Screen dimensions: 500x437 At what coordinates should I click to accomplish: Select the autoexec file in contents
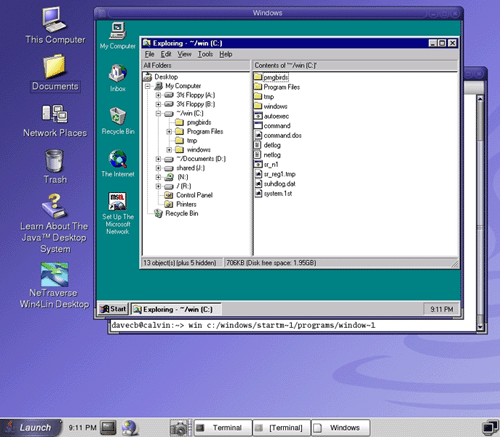(x=271, y=116)
